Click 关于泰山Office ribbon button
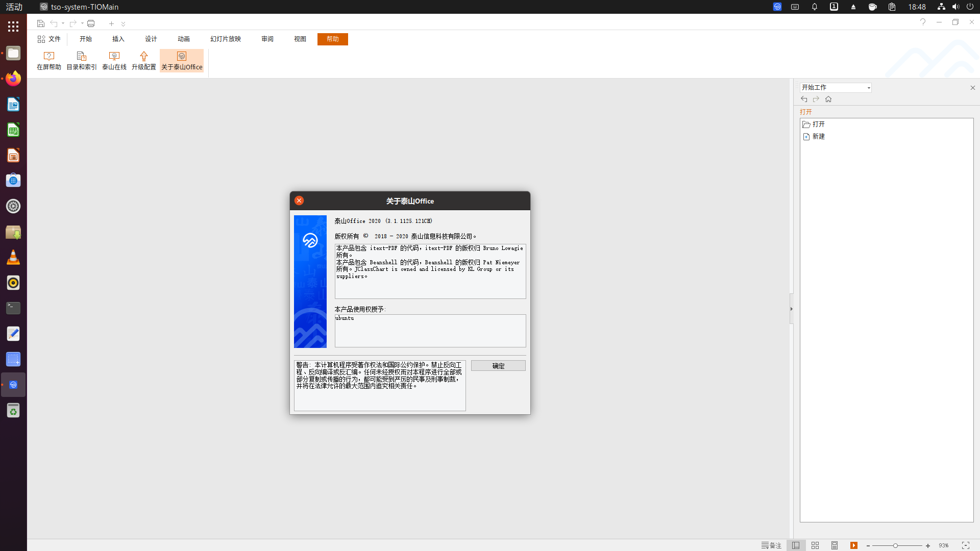980x551 pixels. (182, 61)
